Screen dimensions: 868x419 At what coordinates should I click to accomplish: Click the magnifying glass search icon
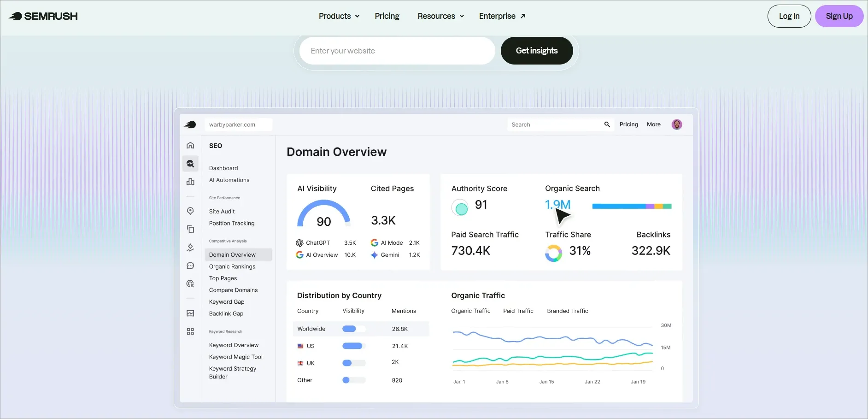[x=607, y=124]
